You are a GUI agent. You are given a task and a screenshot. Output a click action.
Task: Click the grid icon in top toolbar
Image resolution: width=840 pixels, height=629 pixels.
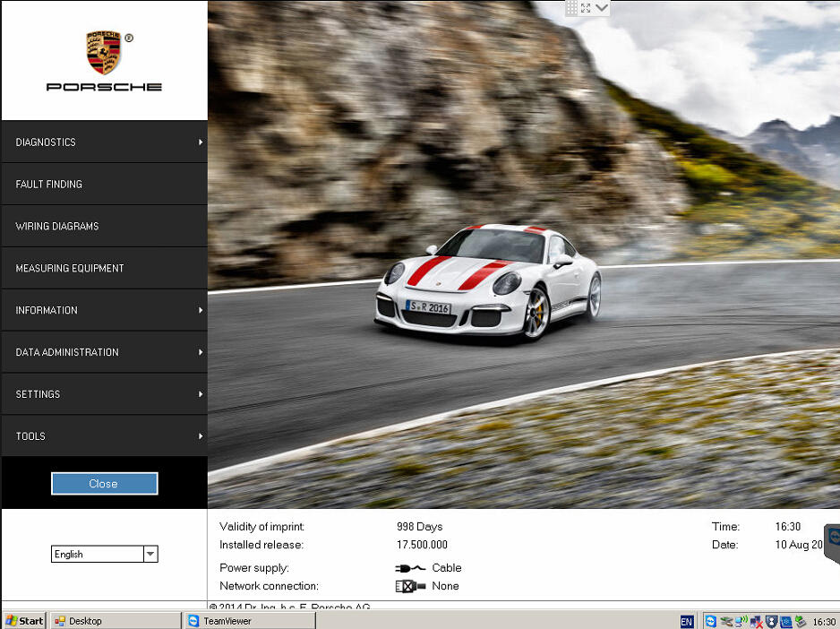click(x=572, y=8)
